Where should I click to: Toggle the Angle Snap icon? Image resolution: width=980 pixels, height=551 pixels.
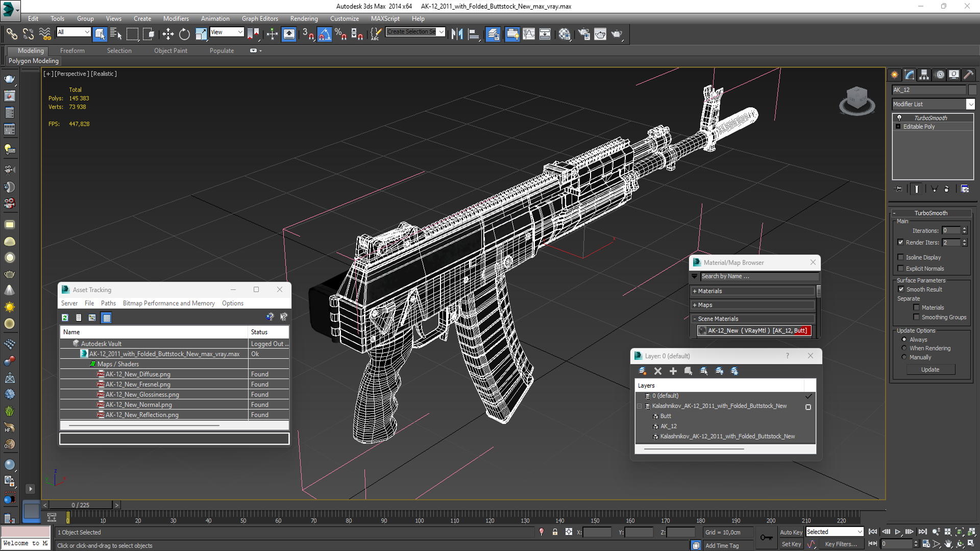(325, 34)
